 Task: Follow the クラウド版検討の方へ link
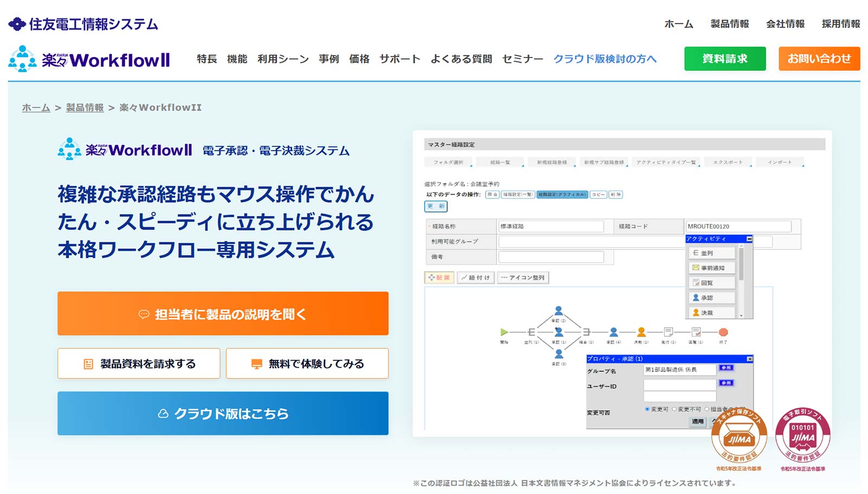click(605, 59)
